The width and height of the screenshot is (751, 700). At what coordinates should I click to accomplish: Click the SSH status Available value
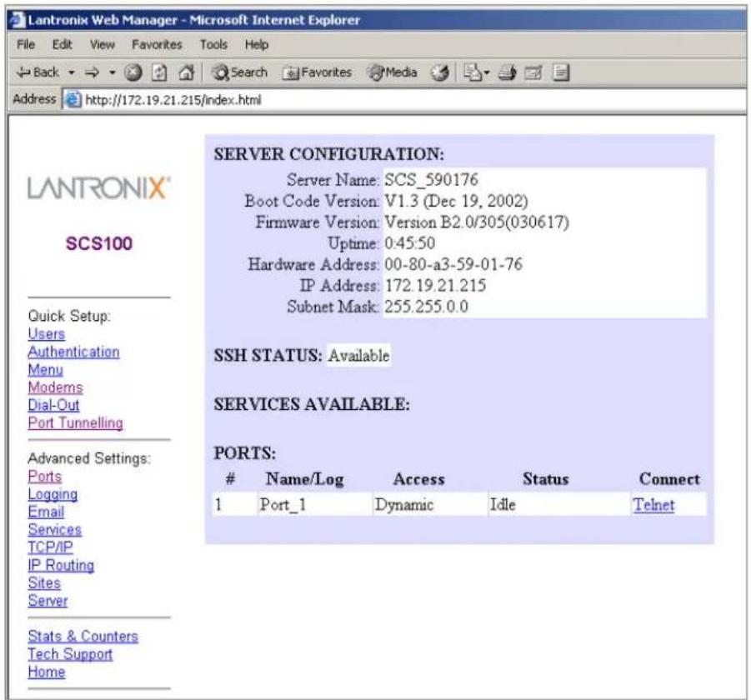click(x=358, y=355)
